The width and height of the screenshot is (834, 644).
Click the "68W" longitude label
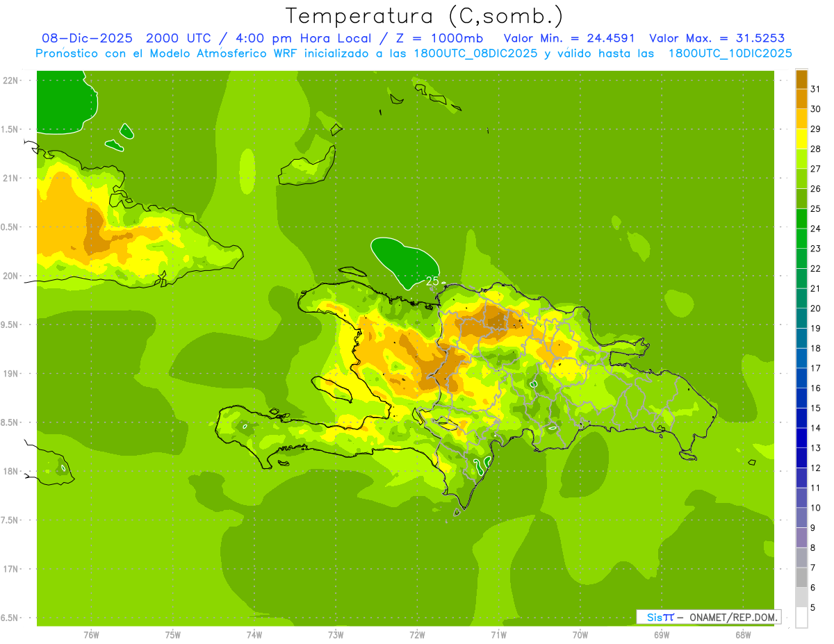pyautogui.click(x=743, y=634)
